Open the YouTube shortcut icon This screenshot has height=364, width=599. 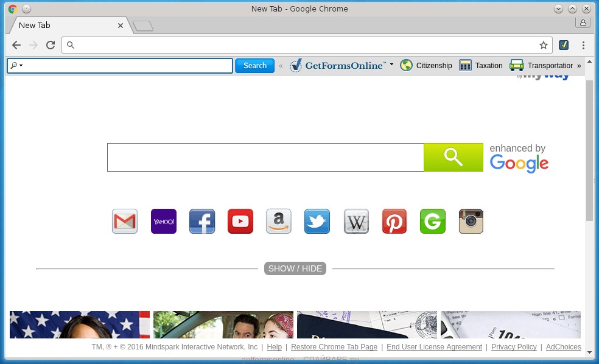[240, 221]
